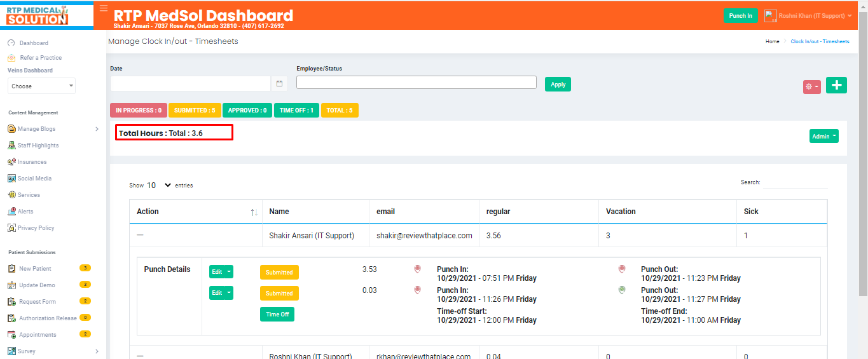The width and height of the screenshot is (868, 359).
Task: Filter by Time Off : 1 status
Action: pyautogui.click(x=297, y=111)
